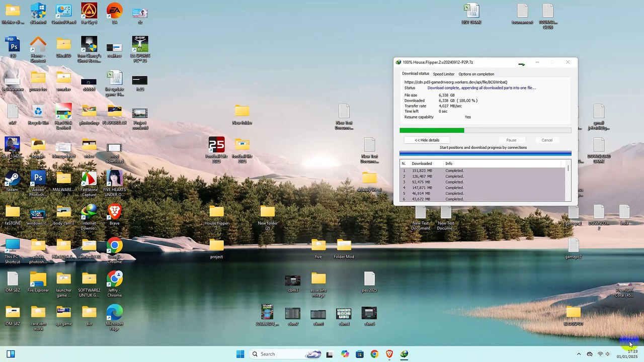Click the taskbar Search box

[286, 354]
